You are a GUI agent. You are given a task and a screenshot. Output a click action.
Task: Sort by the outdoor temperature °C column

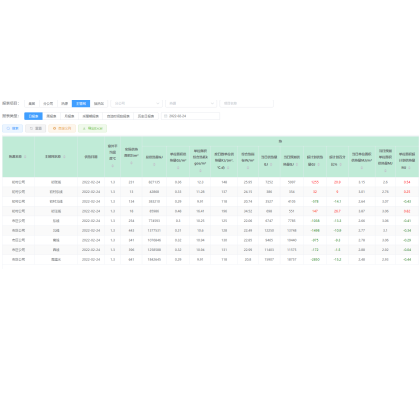(113, 166)
